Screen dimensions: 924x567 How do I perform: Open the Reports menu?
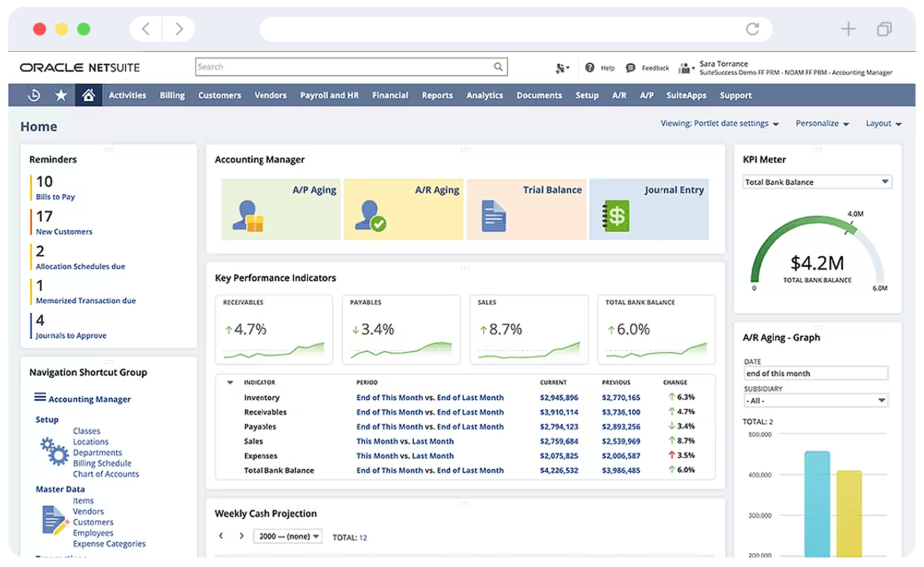point(437,95)
